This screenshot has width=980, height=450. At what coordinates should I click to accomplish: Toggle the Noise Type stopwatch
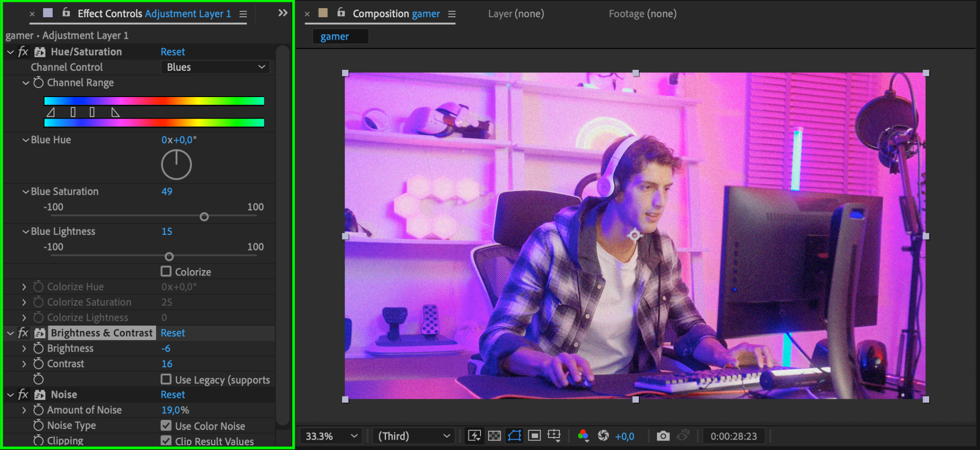tap(38, 425)
